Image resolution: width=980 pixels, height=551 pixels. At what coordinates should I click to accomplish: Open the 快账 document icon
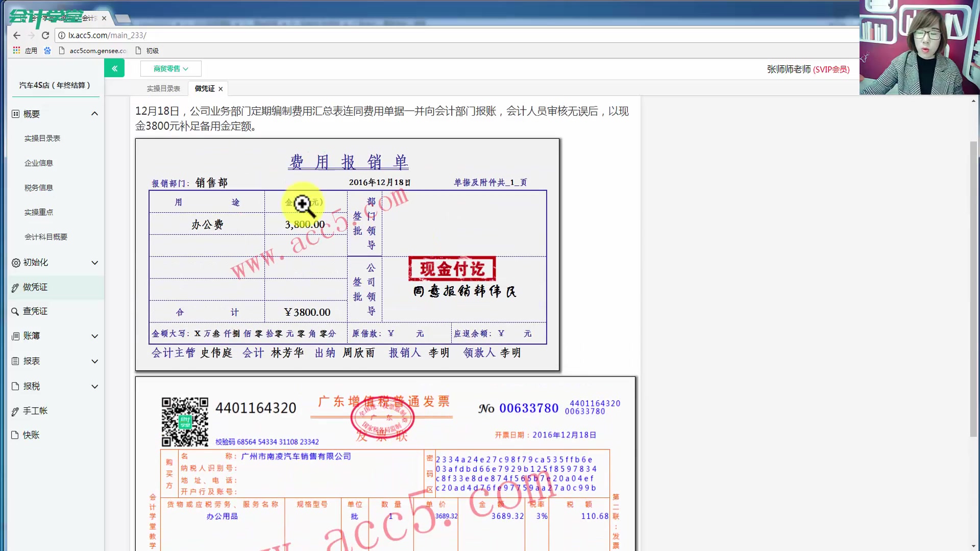15,435
